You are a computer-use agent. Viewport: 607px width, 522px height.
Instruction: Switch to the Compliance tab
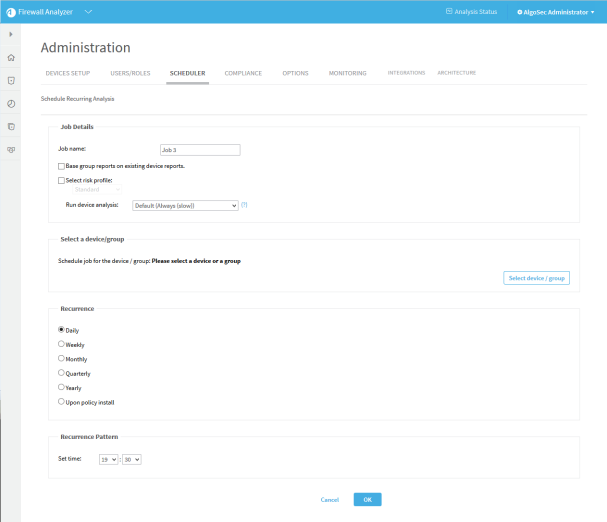[x=243, y=73]
